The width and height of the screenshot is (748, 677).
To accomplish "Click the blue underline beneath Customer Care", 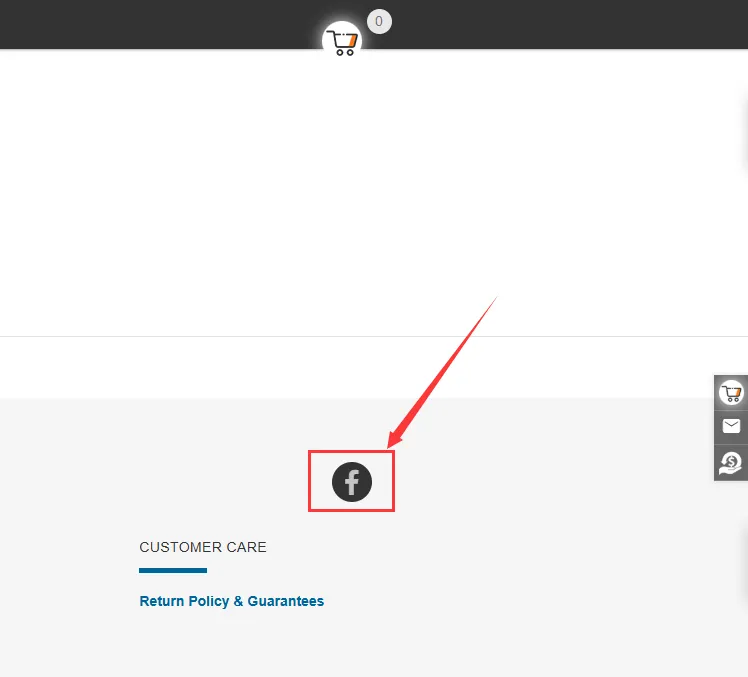I will pyautogui.click(x=173, y=571).
